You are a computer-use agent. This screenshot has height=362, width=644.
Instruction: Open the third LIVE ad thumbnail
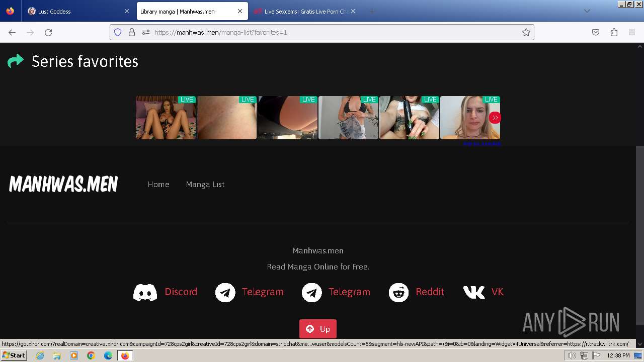pos(288,118)
